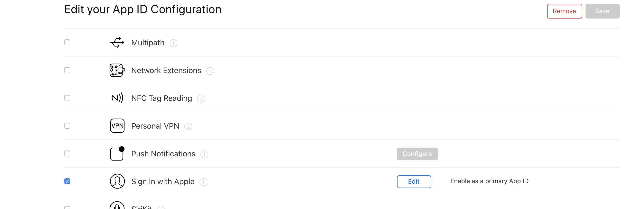The image size is (644, 209).
Task: Click the Network Extensions puzzle icon
Action: click(x=117, y=70)
